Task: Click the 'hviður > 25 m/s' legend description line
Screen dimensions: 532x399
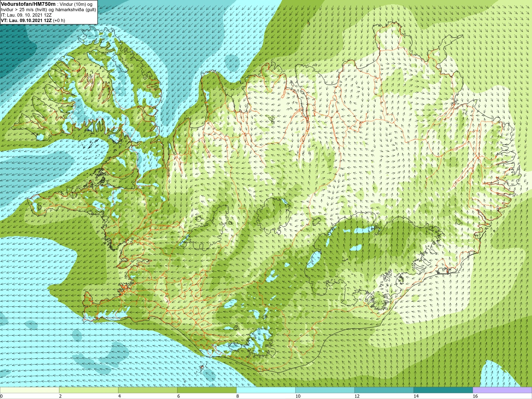Action: tap(48, 10)
